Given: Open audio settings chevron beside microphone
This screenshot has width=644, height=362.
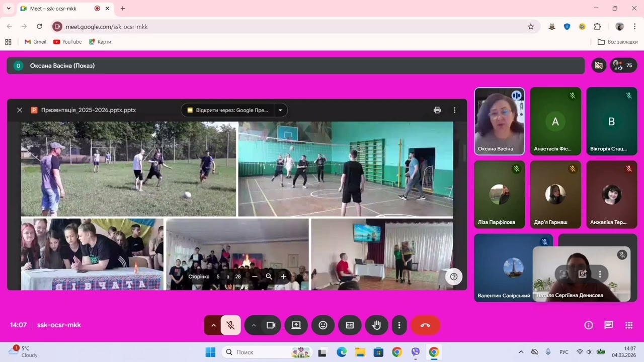Looking at the screenshot, I should click(213, 325).
